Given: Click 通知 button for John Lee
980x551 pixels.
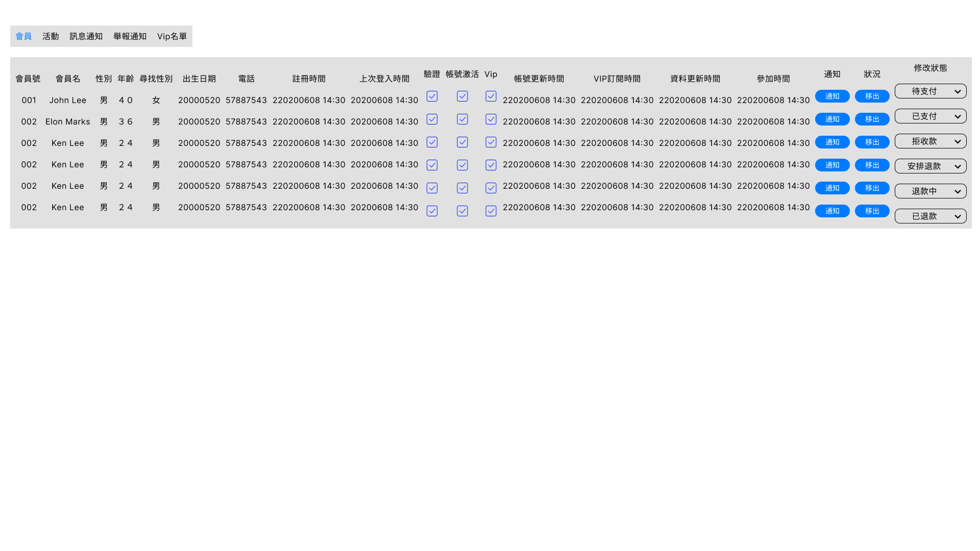Looking at the screenshot, I should (x=832, y=96).
